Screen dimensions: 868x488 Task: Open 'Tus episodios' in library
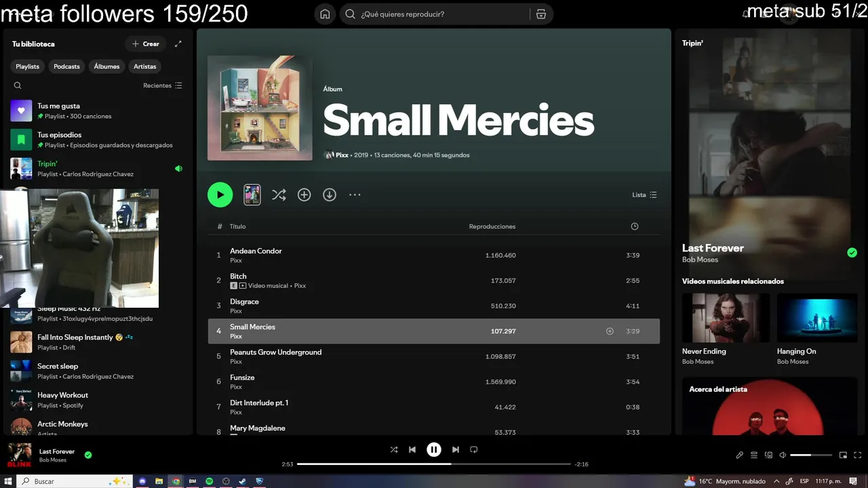click(x=98, y=140)
